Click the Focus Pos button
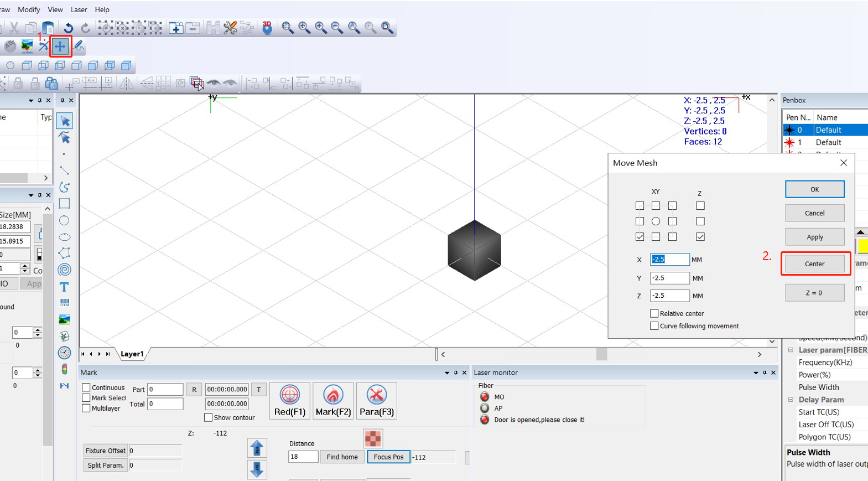 tap(389, 457)
